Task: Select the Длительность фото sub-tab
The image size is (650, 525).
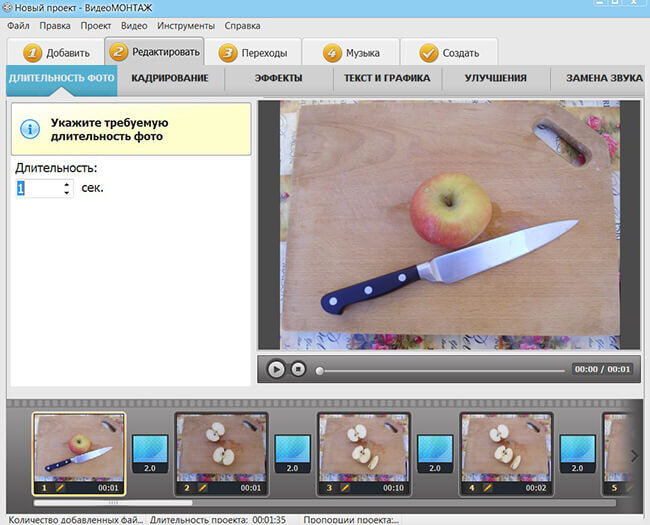Action: click(62, 78)
